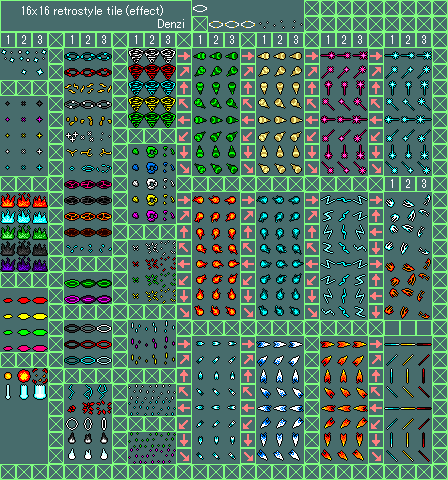The image size is (448, 480).
Task: Click the 'Denzi' author label
Action: coord(171,24)
